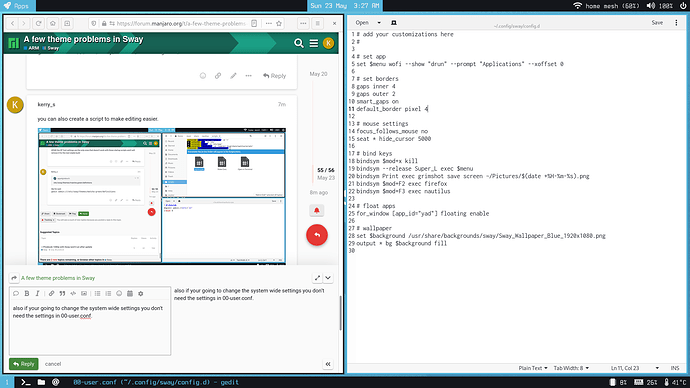Open the screenshot thumbnail in kerry_s's post
690x388 pixels.
point(162,196)
